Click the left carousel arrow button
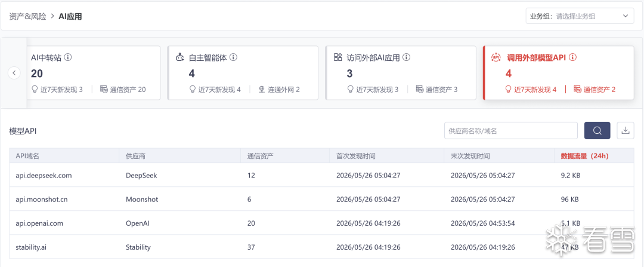Viewport: 644px width, 267px height. [14, 73]
